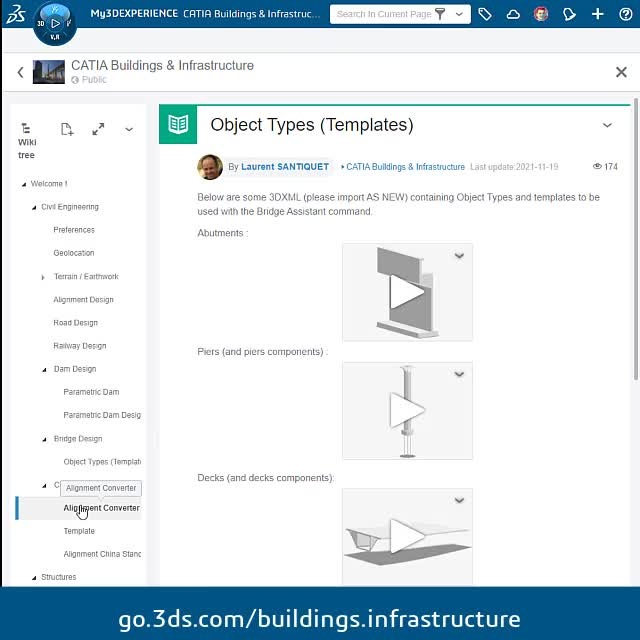Screen dimensions: 640x640
Task: Click Search In Current Page field
Action: coord(384,14)
